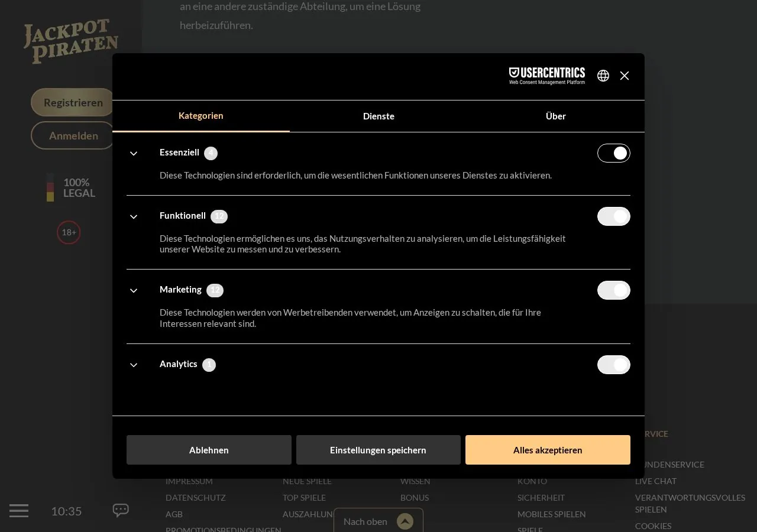
Task: Open the hamburger menu icon
Action: (x=19, y=511)
